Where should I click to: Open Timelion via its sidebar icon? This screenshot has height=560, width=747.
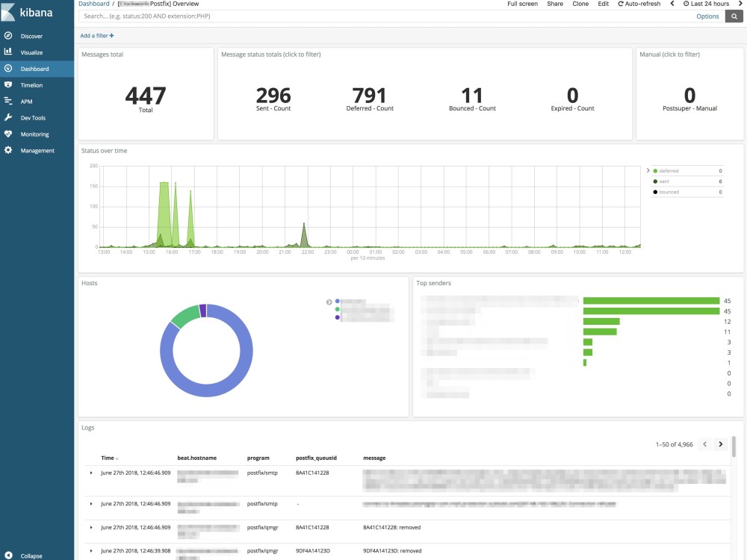[8, 85]
